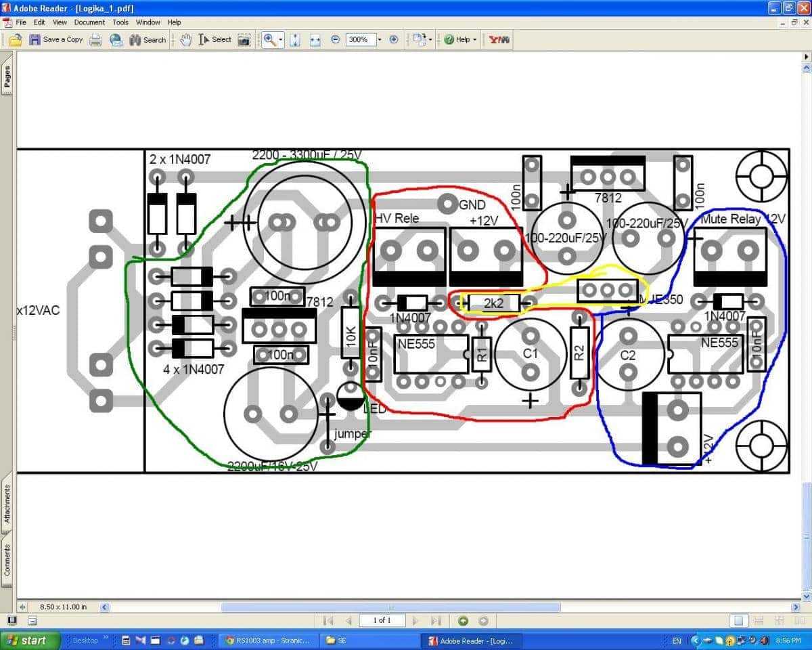
Task: Click the PDF document icon in menu bar
Action: click(7, 22)
